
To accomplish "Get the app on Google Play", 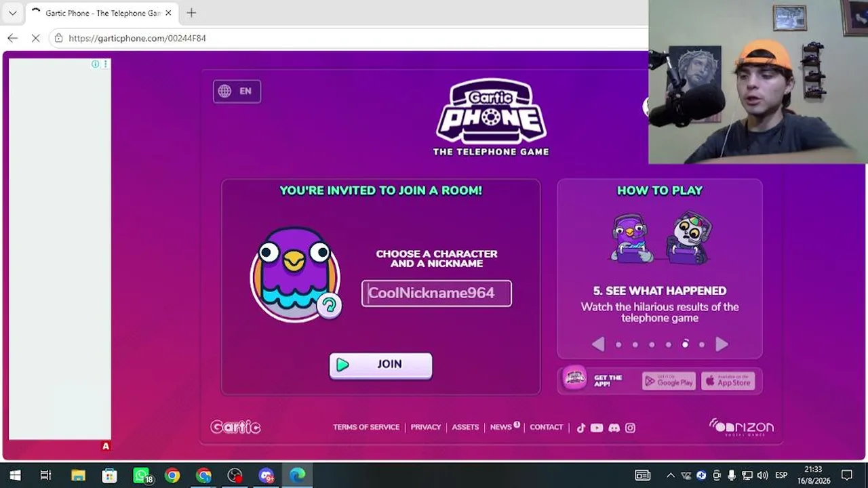I will click(669, 381).
